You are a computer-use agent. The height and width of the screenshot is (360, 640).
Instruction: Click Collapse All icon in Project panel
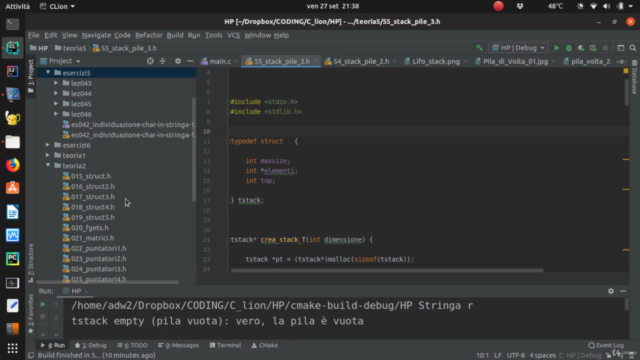click(162, 61)
